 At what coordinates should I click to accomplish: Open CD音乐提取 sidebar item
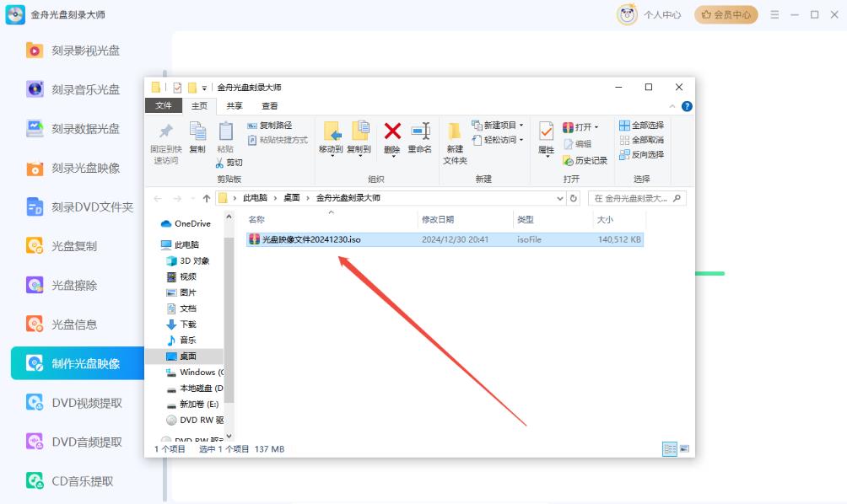coord(70,480)
